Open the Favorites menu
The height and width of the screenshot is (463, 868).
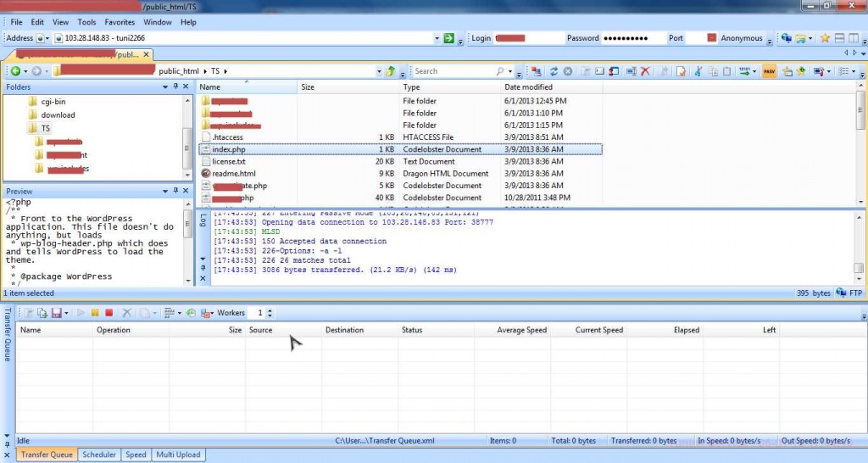tap(120, 22)
